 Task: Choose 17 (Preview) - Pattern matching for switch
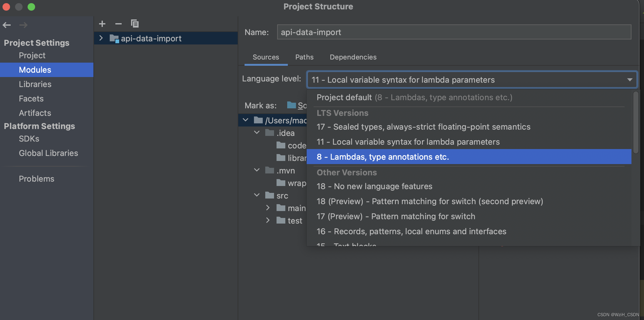tap(469, 216)
